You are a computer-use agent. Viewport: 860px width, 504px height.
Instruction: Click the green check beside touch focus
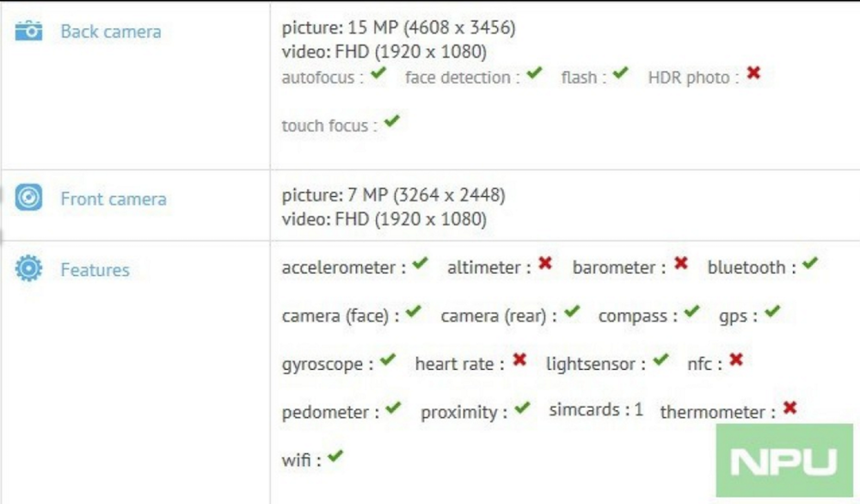[391, 122]
